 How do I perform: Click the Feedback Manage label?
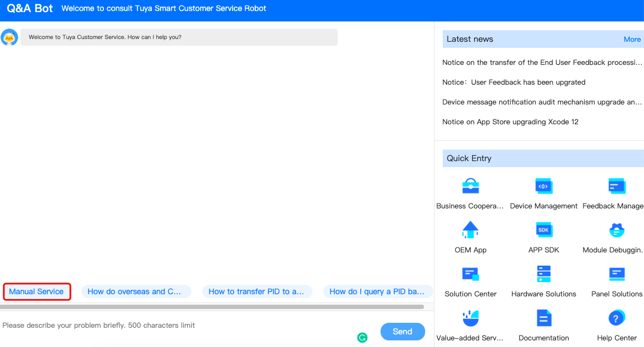[x=613, y=206]
